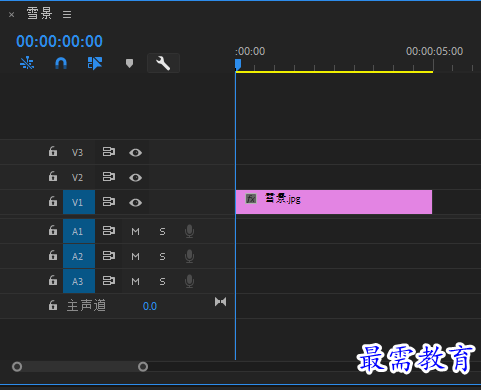Viewport: 481px width, 390px height.
Task: Toggle lock on track V3
Action: click(x=53, y=152)
